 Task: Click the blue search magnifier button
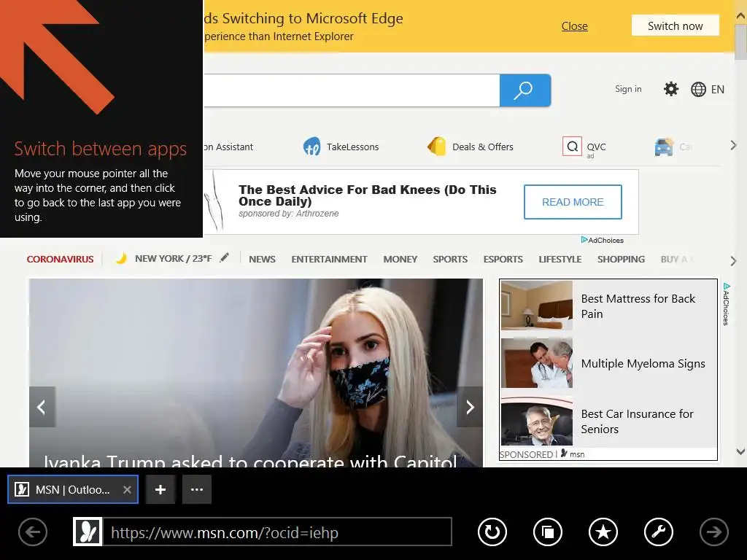pyautogui.click(x=525, y=90)
